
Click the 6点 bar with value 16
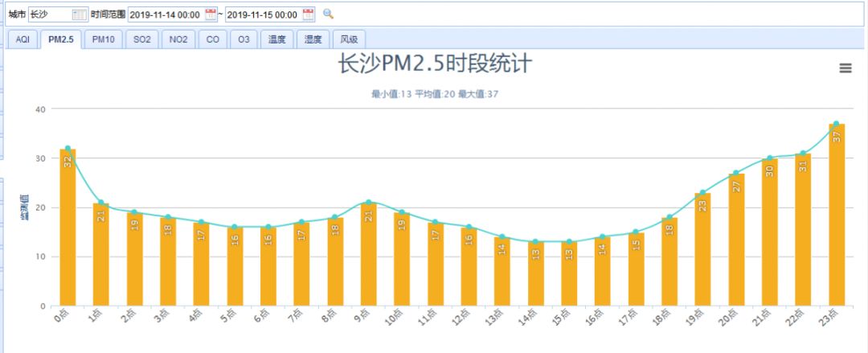[268, 266]
